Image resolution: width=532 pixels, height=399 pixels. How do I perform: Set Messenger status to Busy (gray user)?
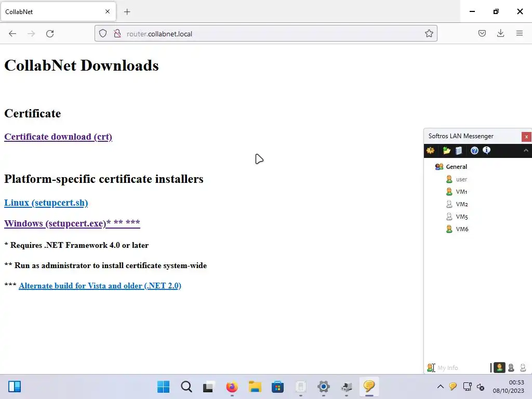(x=511, y=367)
